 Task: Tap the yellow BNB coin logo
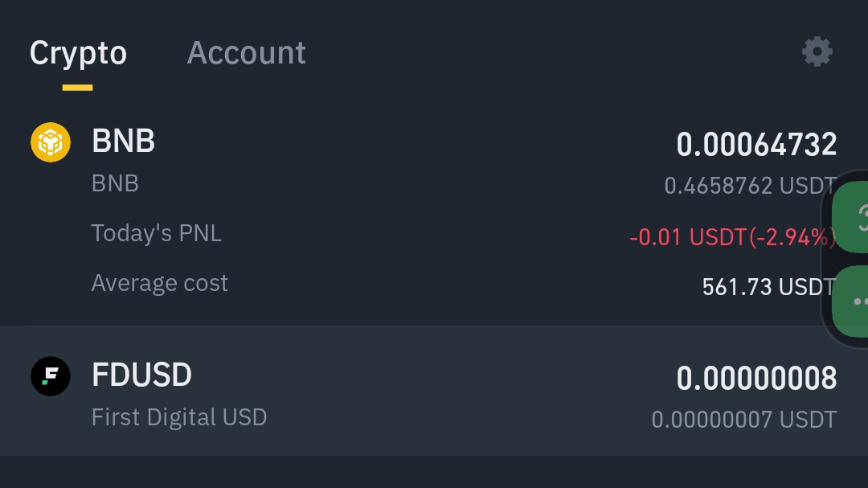pyautogui.click(x=51, y=142)
